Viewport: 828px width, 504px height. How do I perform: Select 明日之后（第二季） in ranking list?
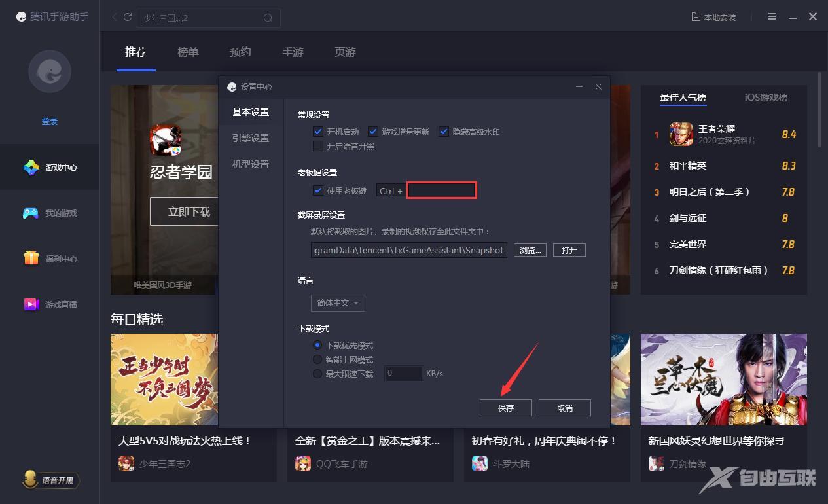click(710, 192)
